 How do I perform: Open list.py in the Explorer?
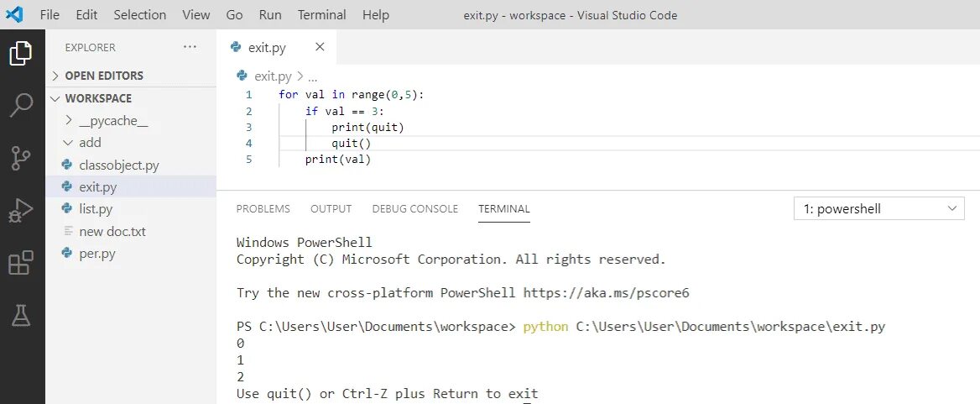(x=95, y=209)
